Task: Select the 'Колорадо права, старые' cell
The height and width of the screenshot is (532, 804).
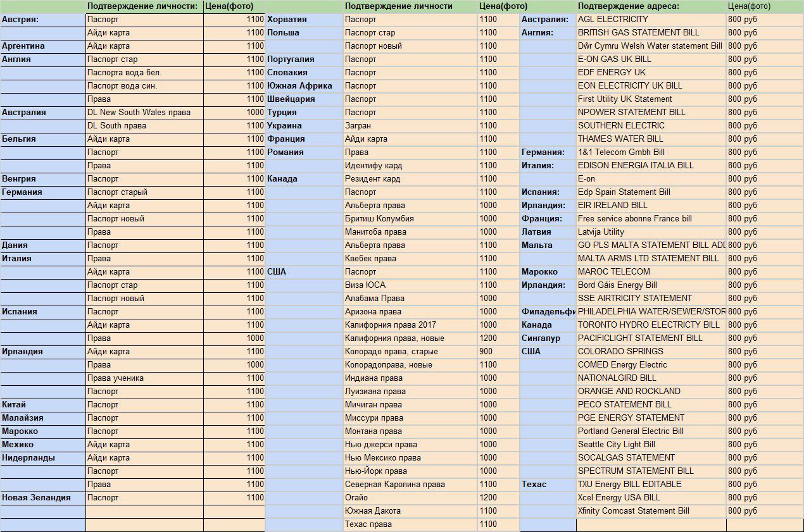Action: click(410, 352)
